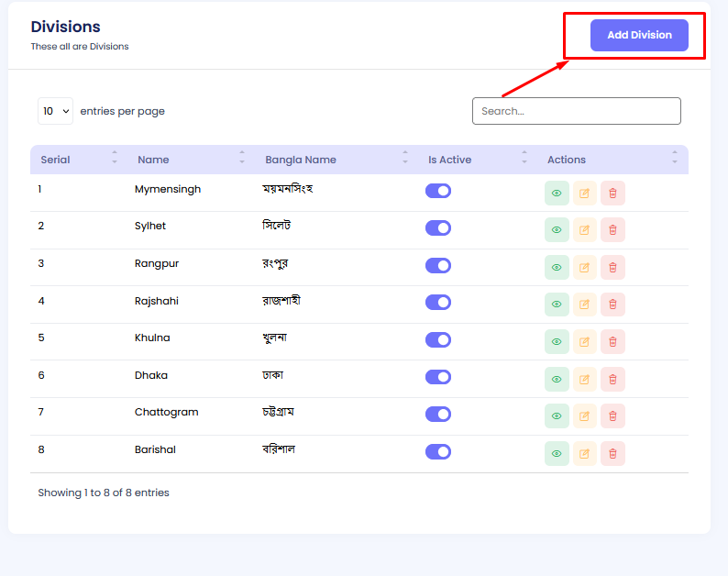Image resolution: width=728 pixels, height=576 pixels.
Task: Focus the Search input field
Action: point(576,111)
